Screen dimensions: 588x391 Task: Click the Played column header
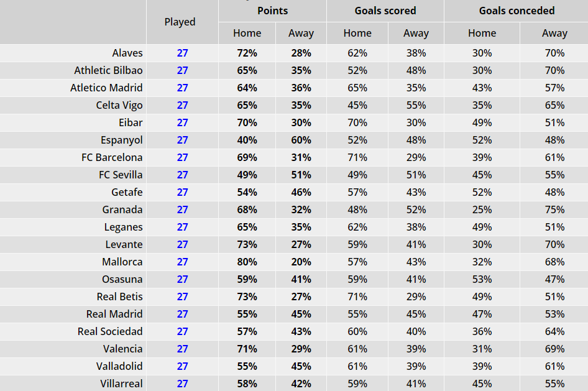pos(180,22)
